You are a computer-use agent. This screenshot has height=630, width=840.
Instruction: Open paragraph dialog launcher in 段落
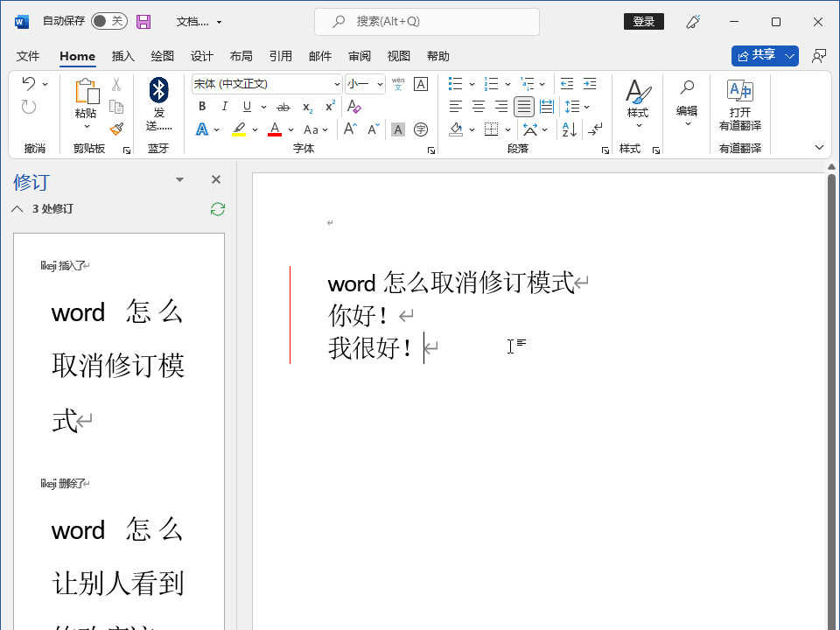pyautogui.click(x=605, y=150)
